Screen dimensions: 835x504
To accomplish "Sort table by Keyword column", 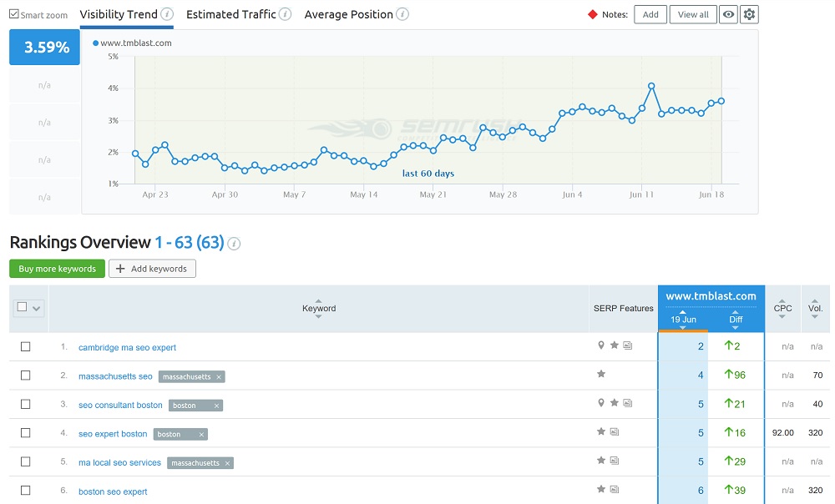I will point(318,308).
